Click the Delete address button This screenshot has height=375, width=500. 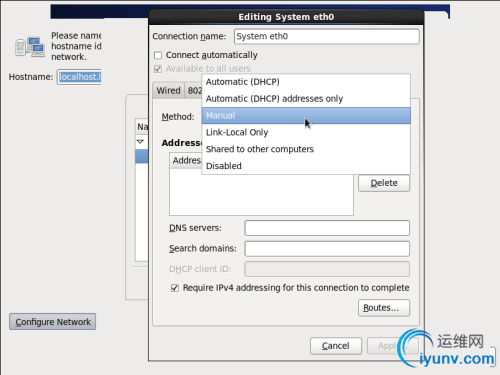pos(384,183)
